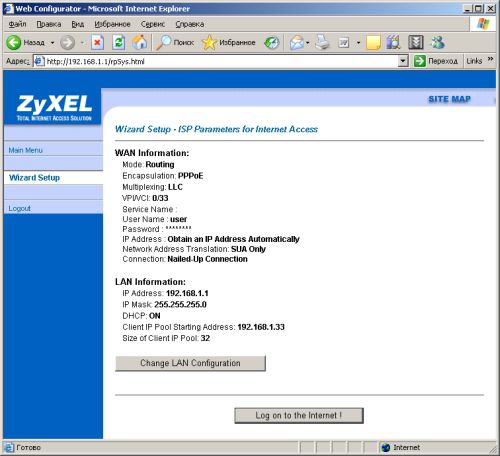
Task: Expand the address bar dropdown arrow
Action: pos(403,61)
